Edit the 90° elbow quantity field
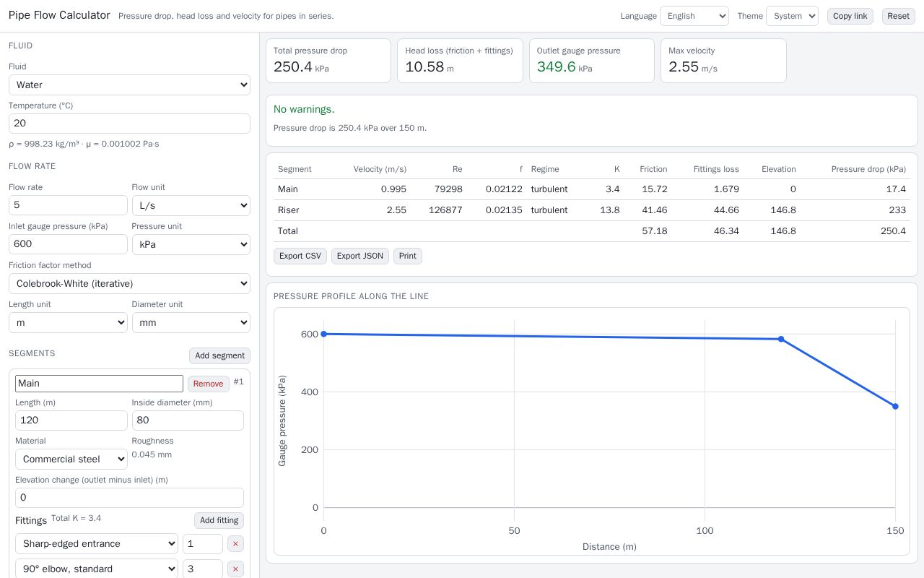Screen dimensions: 924x578 click(x=203, y=569)
